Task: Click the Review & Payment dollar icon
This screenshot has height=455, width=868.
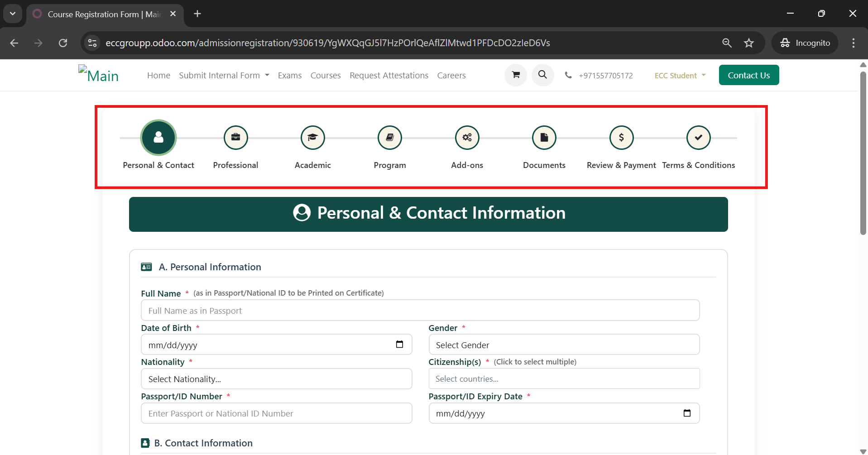Action: click(x=621, y=138)
